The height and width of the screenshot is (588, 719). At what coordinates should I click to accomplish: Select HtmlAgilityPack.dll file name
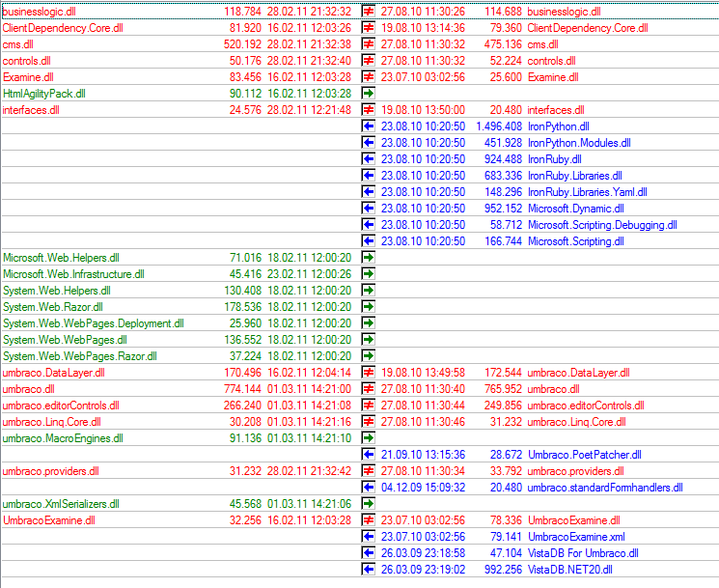[x=44, y=94]
